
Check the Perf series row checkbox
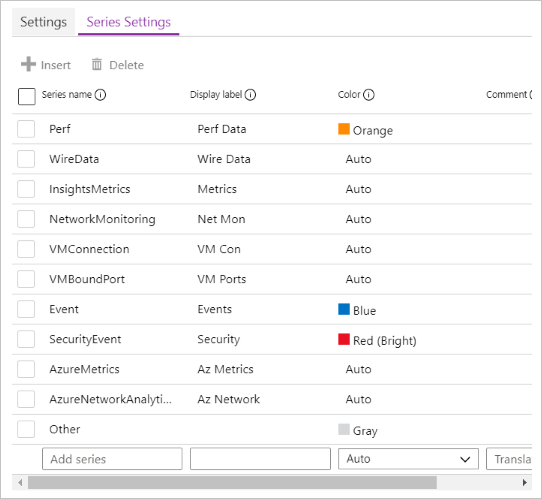(x=26, y=129)
